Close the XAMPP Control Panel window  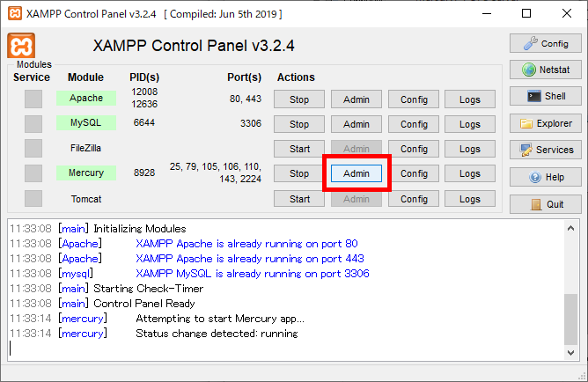click(567, 13)
